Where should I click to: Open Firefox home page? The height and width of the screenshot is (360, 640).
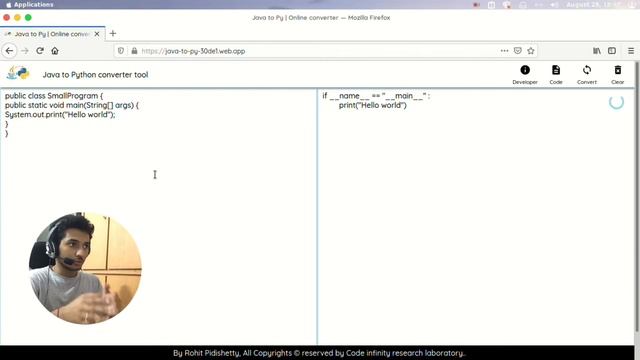pos(55,51)
